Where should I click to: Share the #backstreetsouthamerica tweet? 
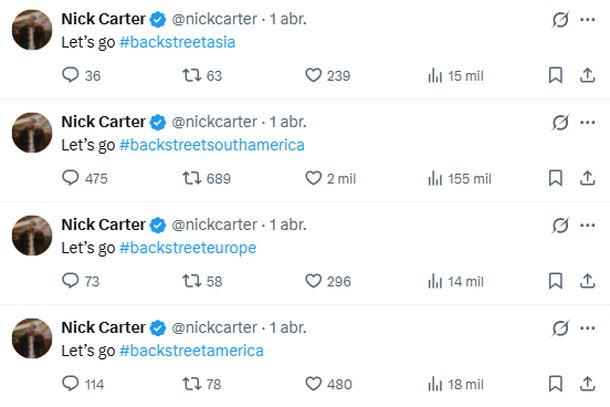[587, 178]
